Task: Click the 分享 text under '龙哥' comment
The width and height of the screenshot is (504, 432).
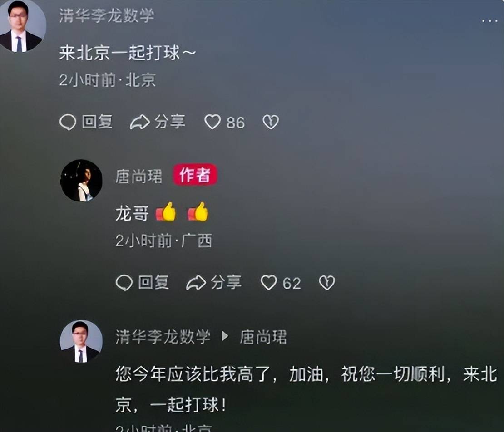Action: (x=226, y=282)
